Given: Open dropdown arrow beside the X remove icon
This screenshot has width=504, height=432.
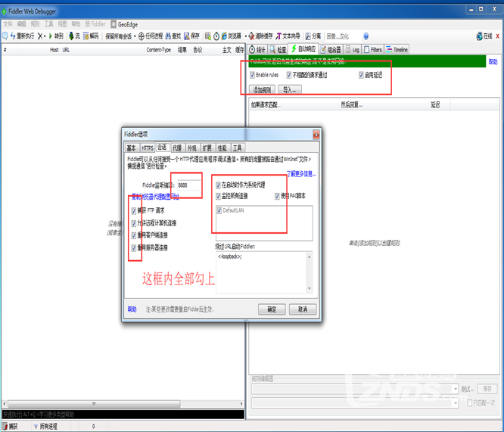Looking at the screenshot, I should click(x=45, y=36).
